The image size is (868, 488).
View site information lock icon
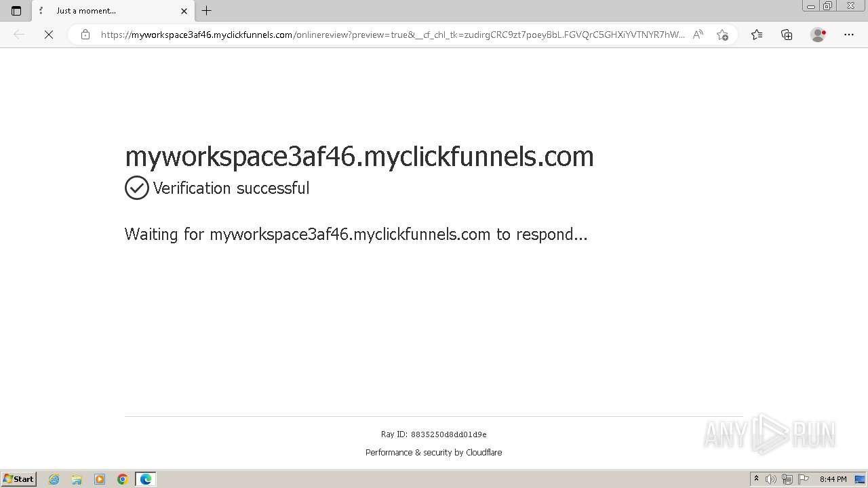(x=85, y=35)
